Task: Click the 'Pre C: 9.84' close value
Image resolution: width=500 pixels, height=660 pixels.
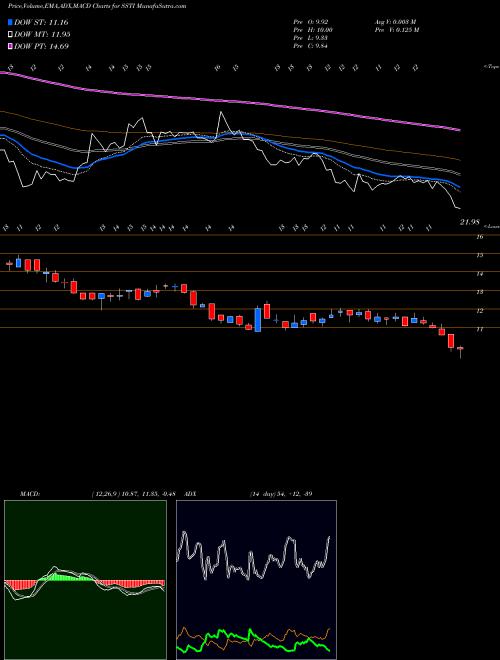Action: click(x=311, y=46)
